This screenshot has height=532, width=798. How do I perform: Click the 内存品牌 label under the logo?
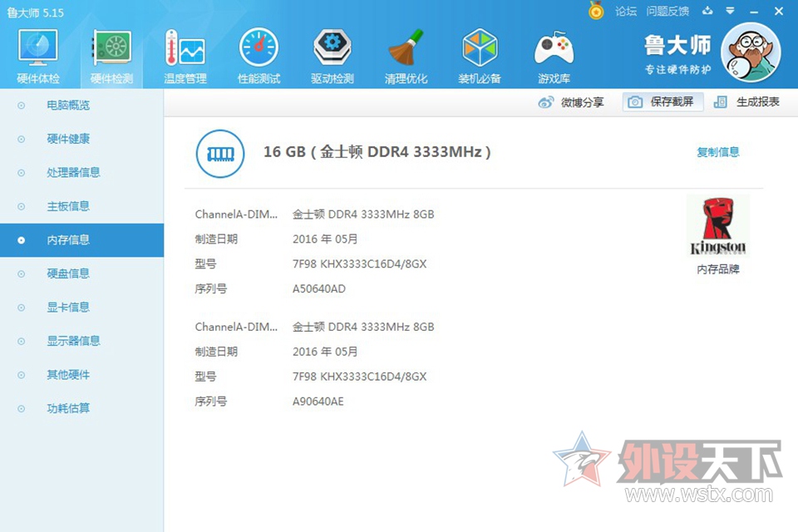[718, 268]
